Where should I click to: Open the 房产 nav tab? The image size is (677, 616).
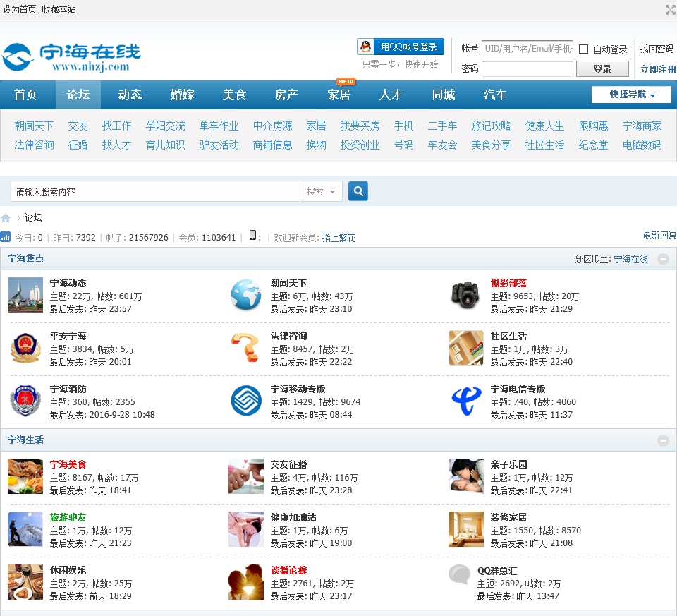[287, 95]
